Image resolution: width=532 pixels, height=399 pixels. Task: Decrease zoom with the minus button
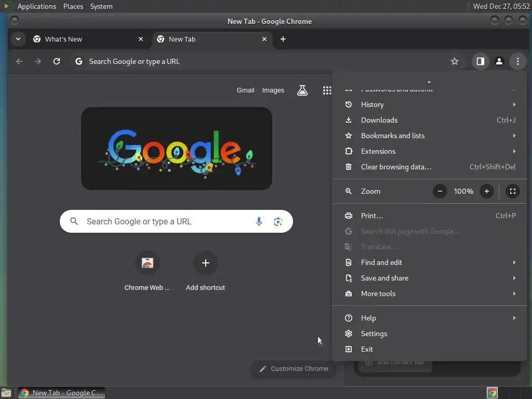pos(440,191)
